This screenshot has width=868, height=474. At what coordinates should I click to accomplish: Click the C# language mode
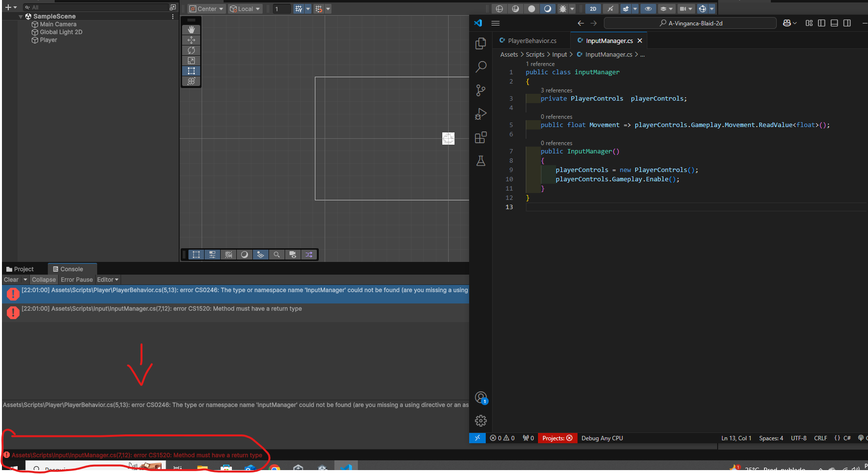(847, 438)
